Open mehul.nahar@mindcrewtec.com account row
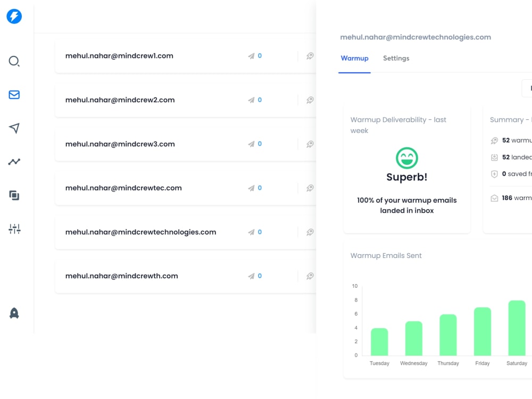The height and width of the screenshot is (399, 532). click(186, 188)
